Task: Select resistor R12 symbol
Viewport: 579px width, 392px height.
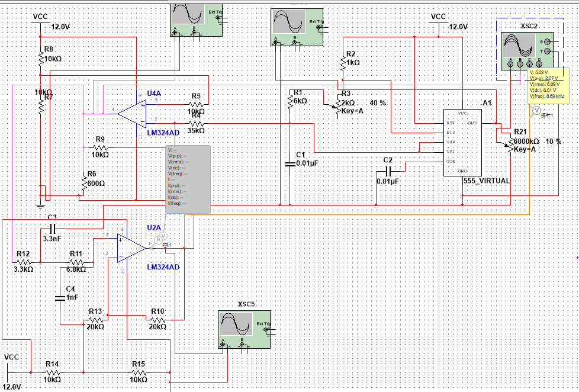Action: point(24,262)
